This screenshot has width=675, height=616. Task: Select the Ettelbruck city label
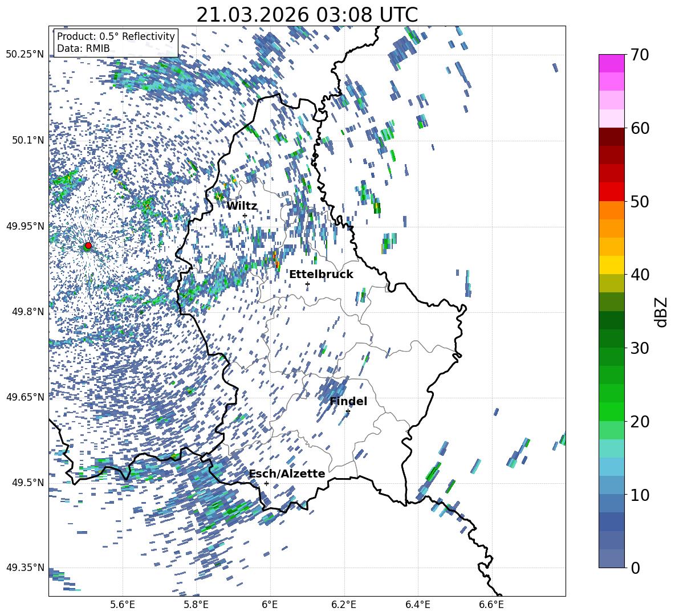pyautogui.click(x=321, y=274)
